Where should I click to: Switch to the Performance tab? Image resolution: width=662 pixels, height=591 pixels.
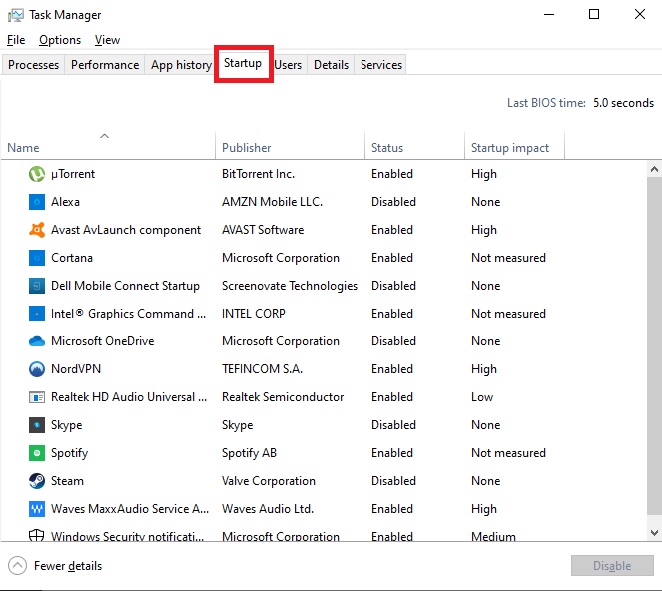[x=105, y=65]
